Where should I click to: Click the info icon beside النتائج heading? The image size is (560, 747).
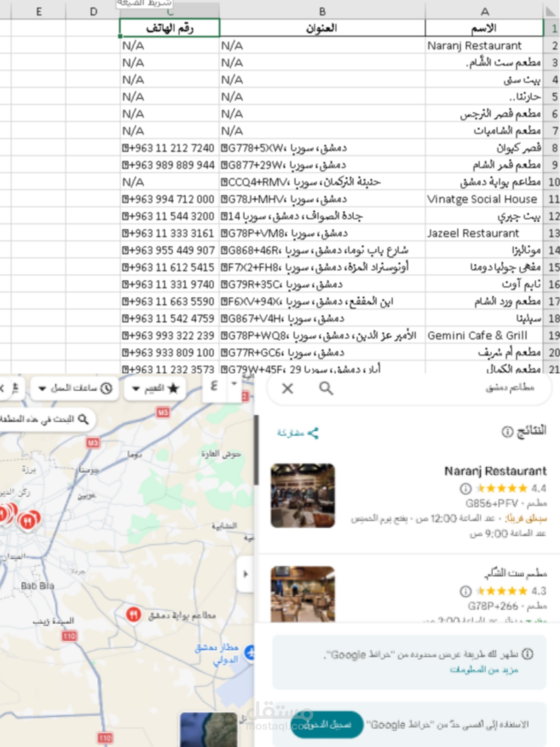pos(507,432)
